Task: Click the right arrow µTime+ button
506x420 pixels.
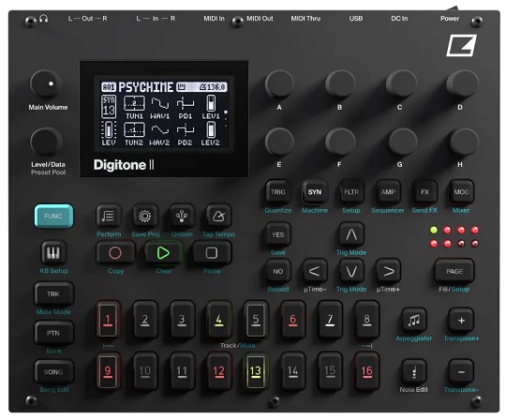Action: click(x=388, y=272)
